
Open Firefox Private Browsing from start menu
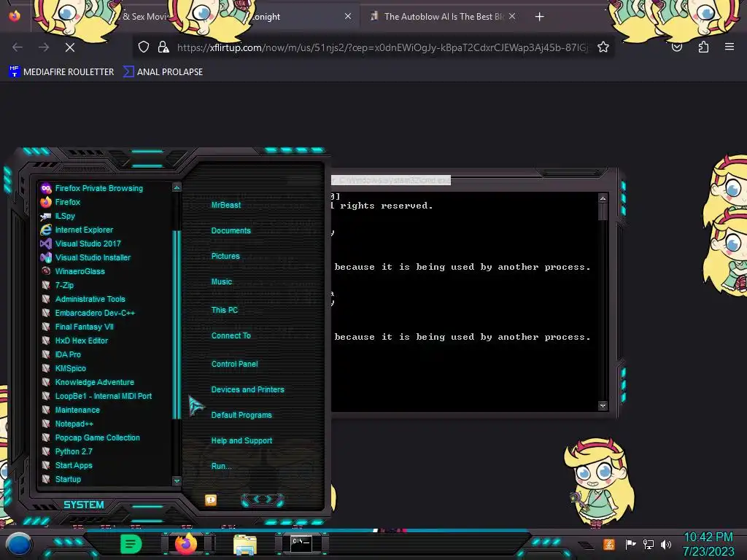pyautogui.click(x=92, y=188)
